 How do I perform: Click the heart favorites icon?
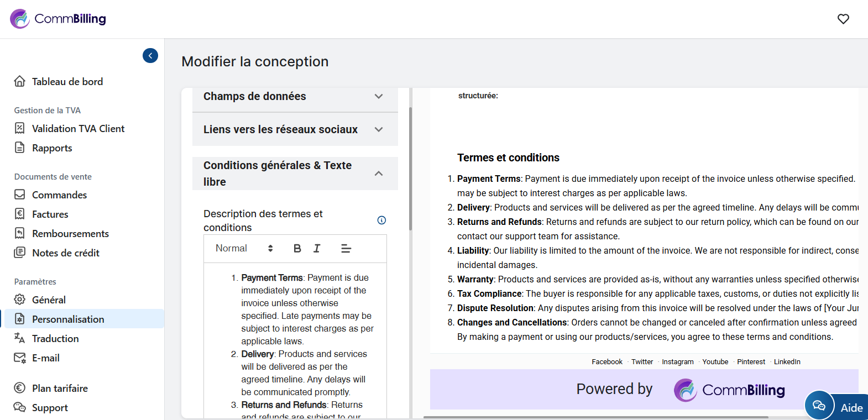click(x=843, y=19)
